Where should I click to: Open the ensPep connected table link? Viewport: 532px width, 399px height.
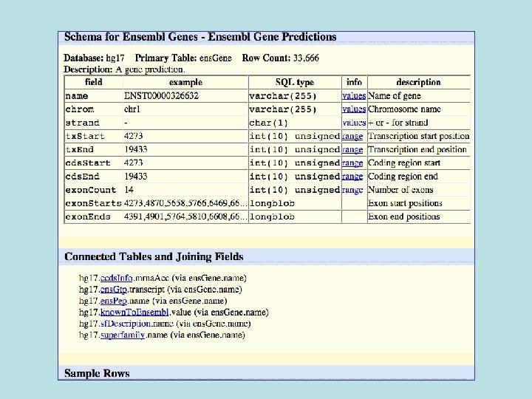114,301
